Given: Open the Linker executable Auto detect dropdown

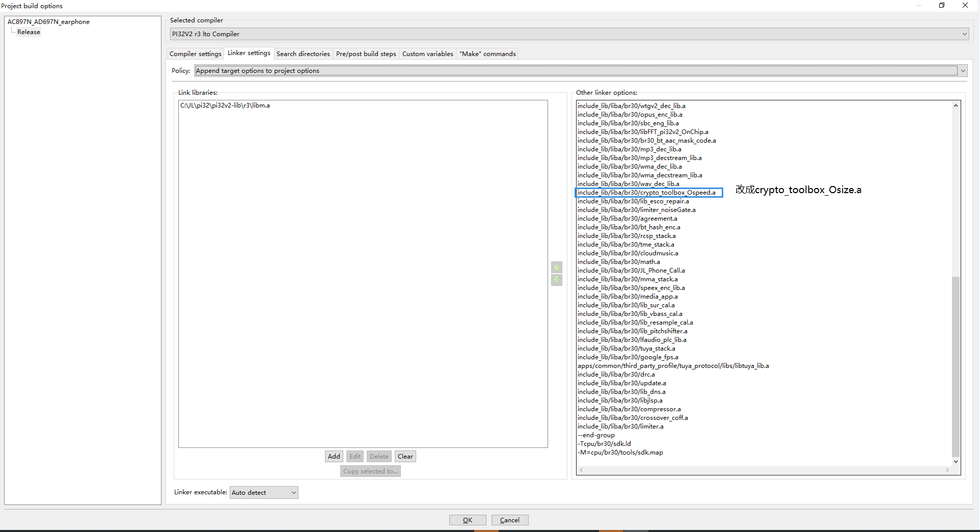Looking at the screenshot, I should click(x=264, y=492).
